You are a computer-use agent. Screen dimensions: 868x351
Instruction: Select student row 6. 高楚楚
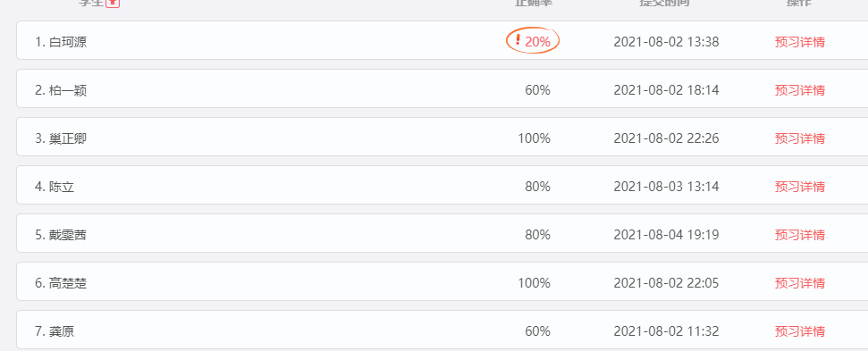(x=442, y=281)
